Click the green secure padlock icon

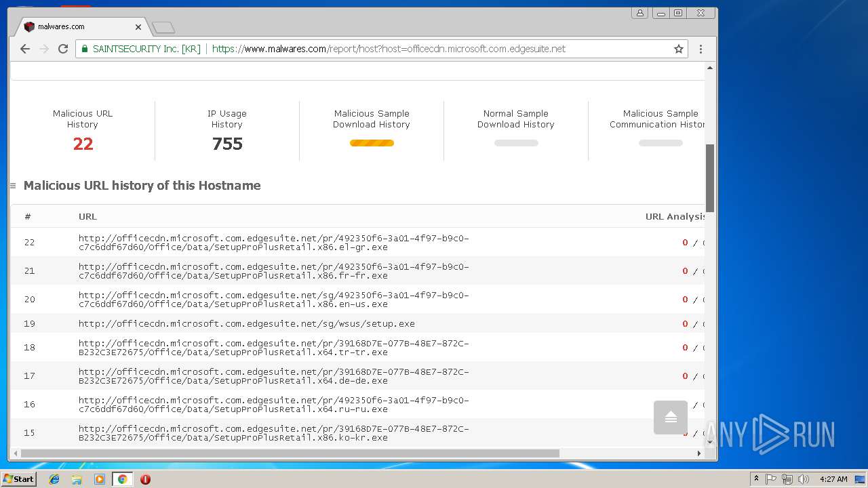tap(85, 49)
